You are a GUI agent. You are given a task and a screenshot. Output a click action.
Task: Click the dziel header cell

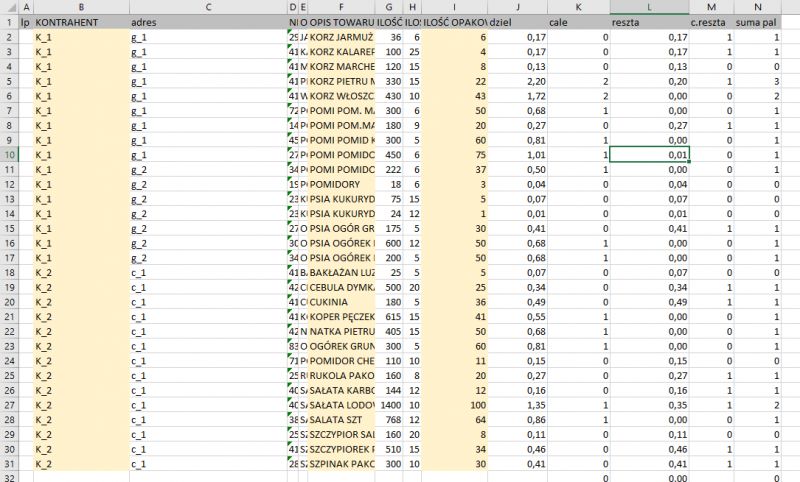[517, 22]
